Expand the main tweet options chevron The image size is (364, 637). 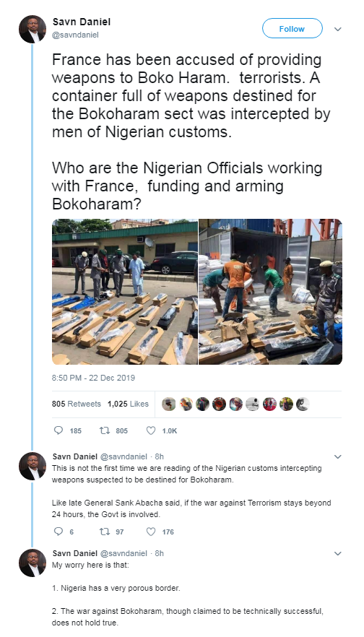click(x=337, y=29)
